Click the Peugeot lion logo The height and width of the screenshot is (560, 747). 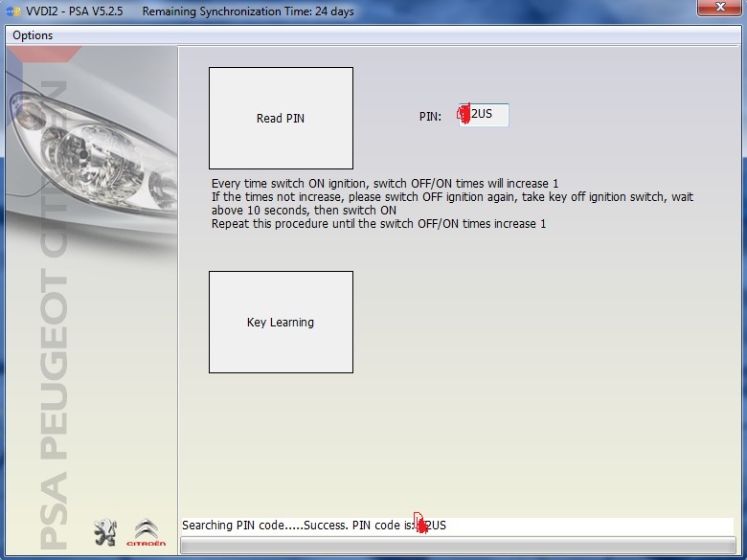click(104, 532)
